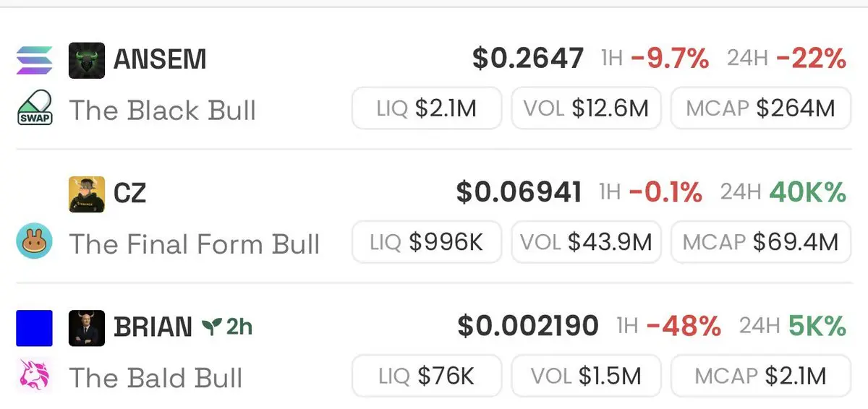Open The Bald Bull token name

(x=156, y=378)
